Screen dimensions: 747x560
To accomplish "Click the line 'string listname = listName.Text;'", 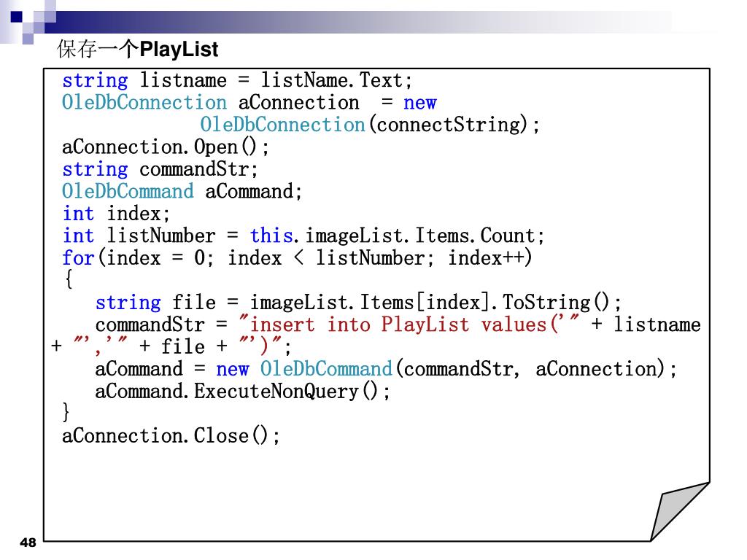I will click(237, 80).
